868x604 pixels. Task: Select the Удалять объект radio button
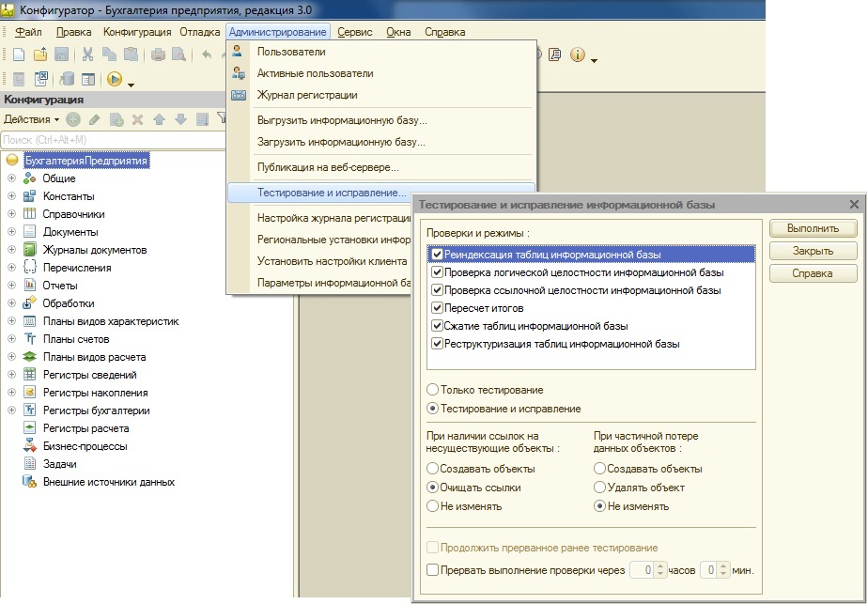tap(599, 488)
